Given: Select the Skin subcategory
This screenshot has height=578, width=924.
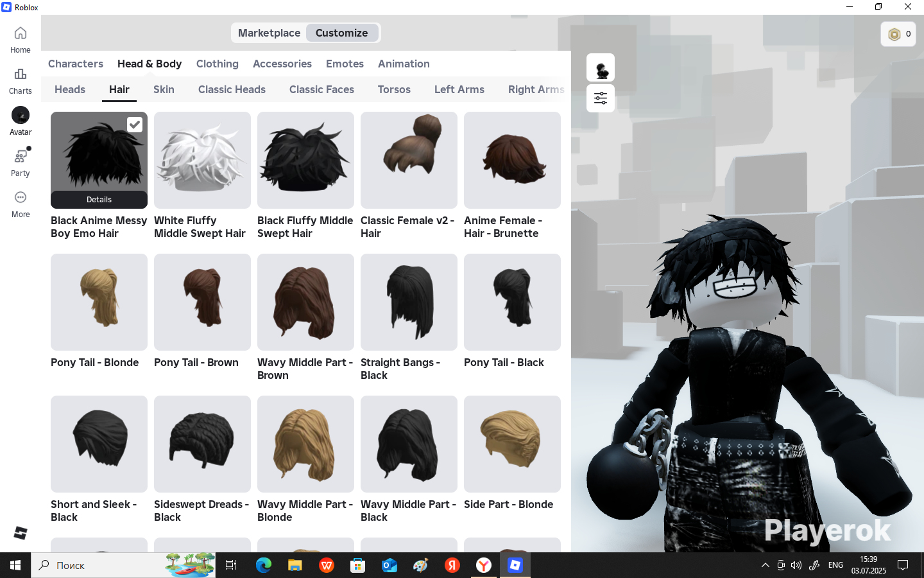Looking at the screenshot, I should 164,89.
